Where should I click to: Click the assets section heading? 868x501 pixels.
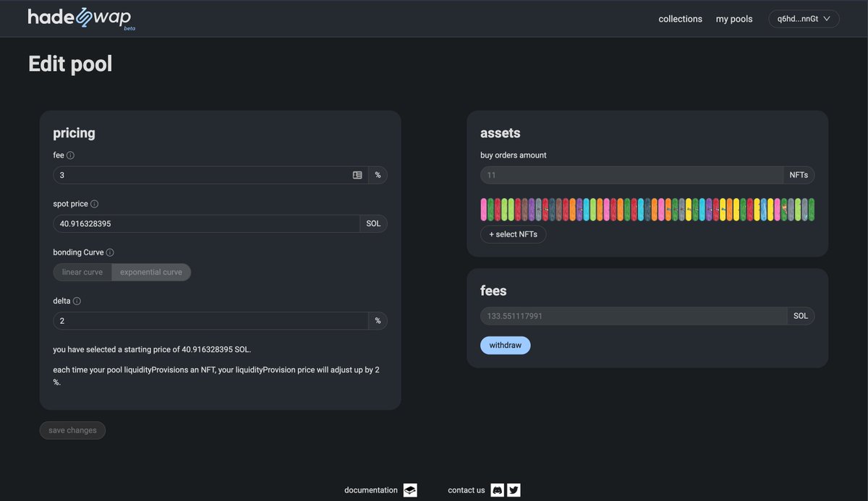501,133
